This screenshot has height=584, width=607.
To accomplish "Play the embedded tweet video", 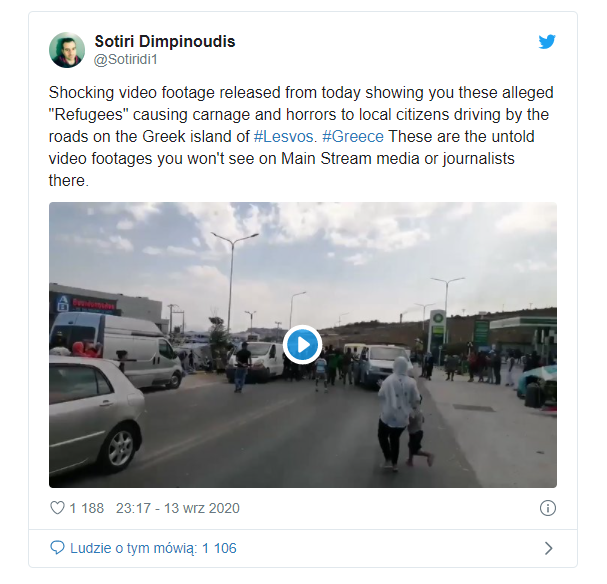I will pyautogui.click(x=302, y=344).
